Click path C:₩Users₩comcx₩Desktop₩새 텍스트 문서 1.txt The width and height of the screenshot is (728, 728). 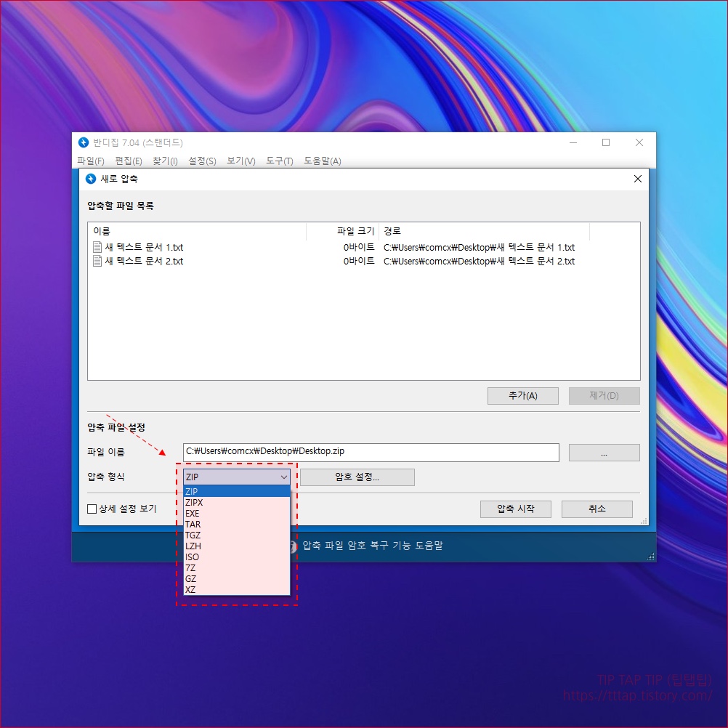479,248
